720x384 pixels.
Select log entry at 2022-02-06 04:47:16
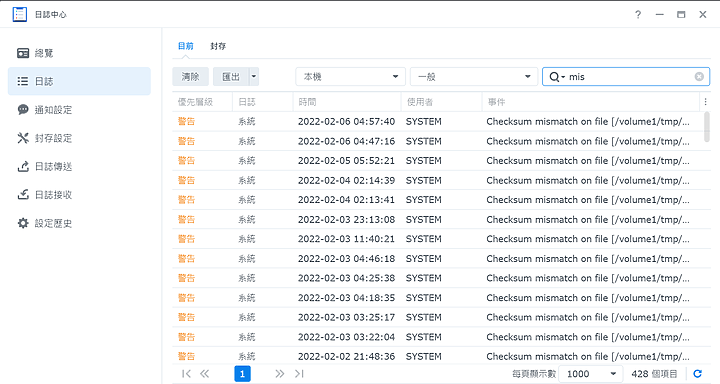438,141
